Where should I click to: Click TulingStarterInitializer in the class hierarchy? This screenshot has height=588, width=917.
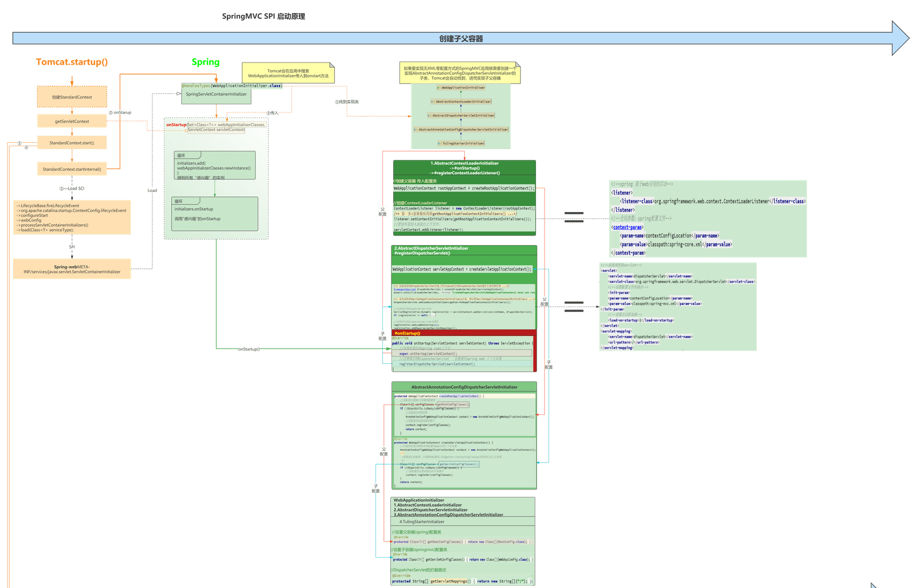point(461,143)
